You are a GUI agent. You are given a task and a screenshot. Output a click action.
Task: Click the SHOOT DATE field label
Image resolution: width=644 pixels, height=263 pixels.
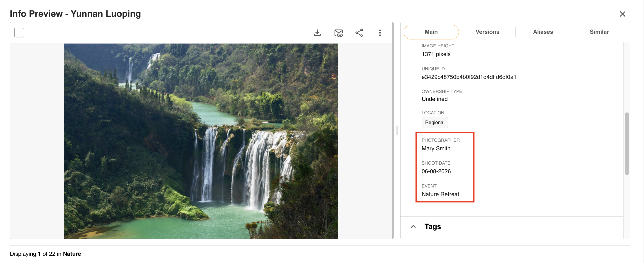coord(436,163)
